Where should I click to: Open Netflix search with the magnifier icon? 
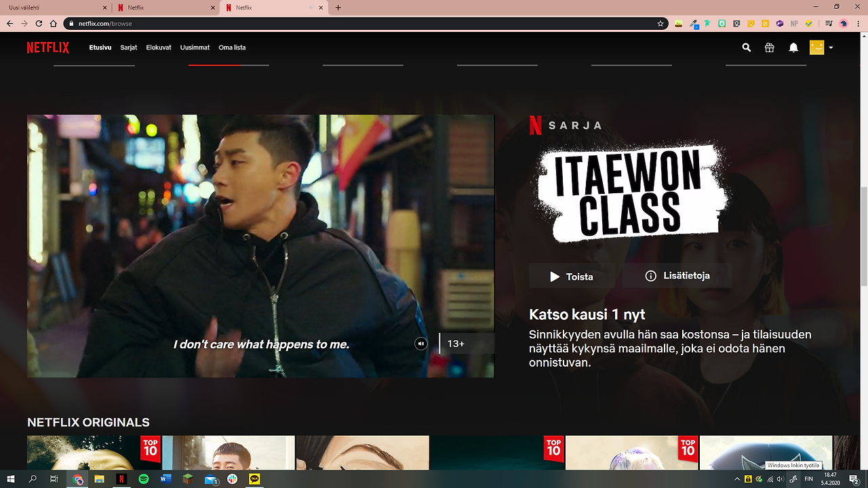[x=747, y=48]
